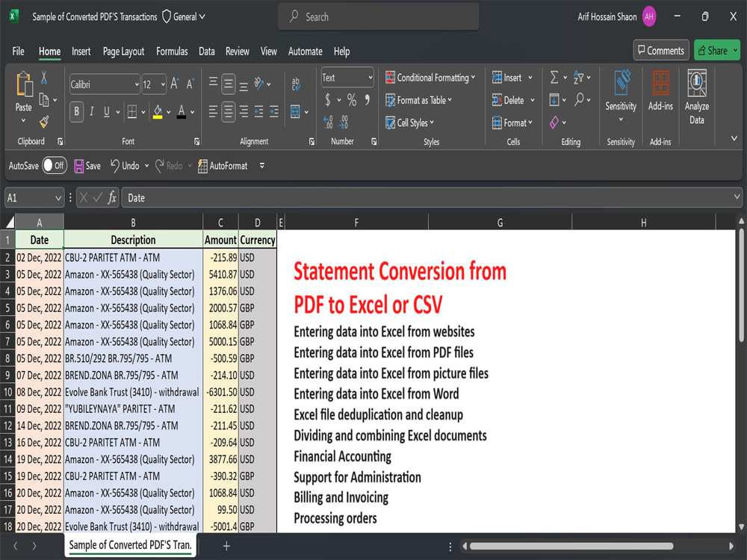The height and width of the screenshot is (560, 747).
Task: Switch to the Review tab
Action: pyautogui.click(x=238, y=51)
